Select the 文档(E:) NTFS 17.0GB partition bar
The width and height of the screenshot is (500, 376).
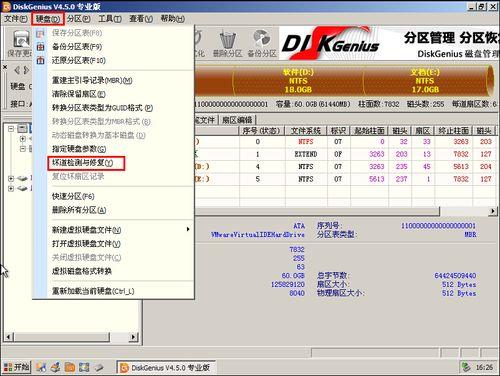425,81
